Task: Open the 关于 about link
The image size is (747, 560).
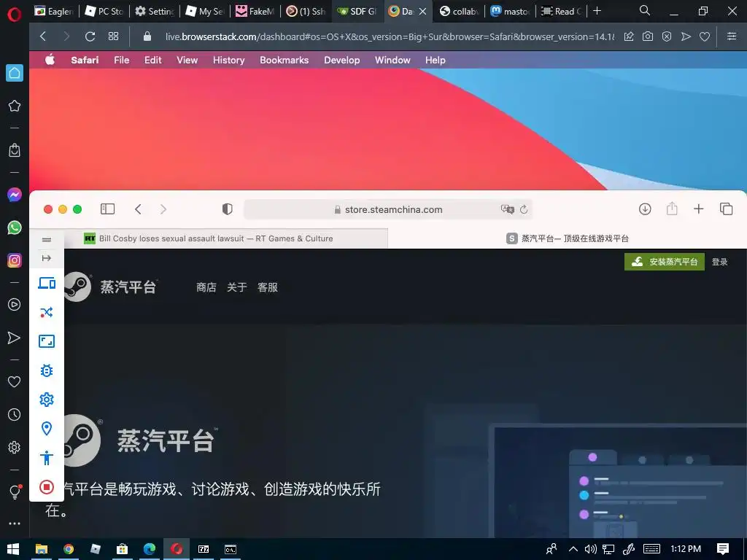Action: pyautogui.click(x=237, y=287)
